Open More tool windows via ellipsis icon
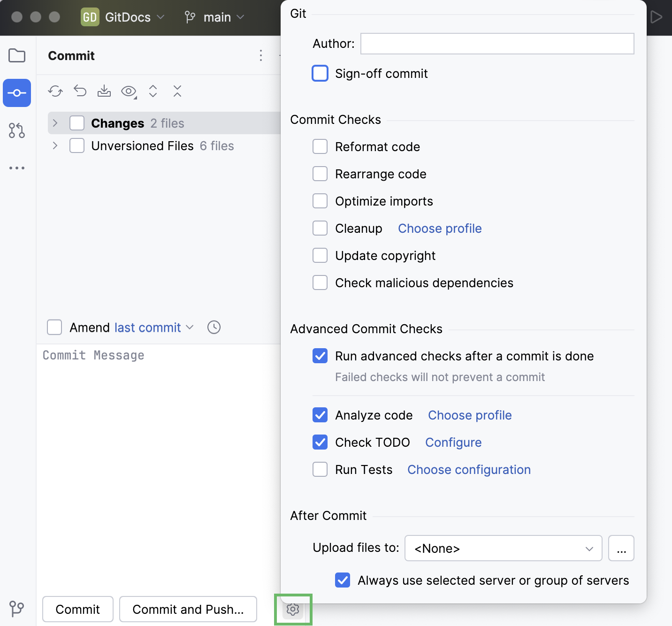This screenshot has height=626, width=672. tap(17, 168)
